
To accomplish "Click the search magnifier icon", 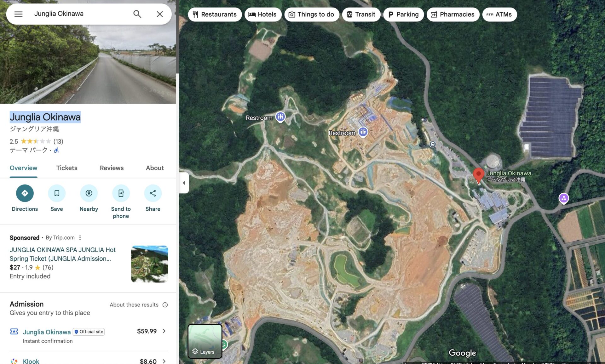I will pyautogui.click(x=137, y=14).
